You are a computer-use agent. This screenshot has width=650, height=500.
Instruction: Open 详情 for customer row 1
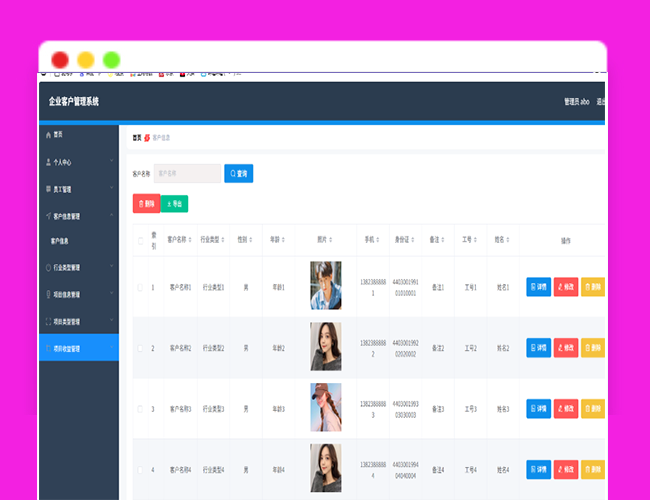(538, 287)
